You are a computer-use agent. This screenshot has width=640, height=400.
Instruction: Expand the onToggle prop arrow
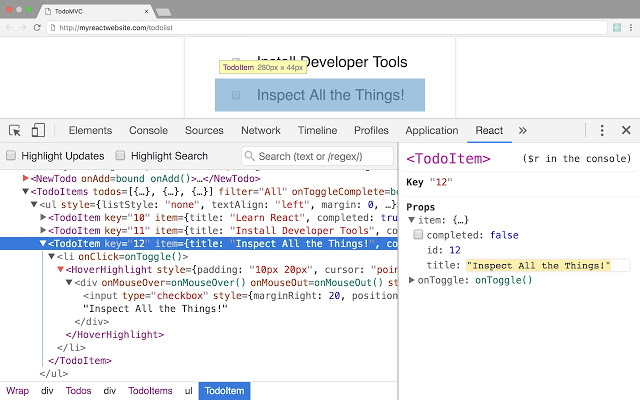pyautogui.click(x=411, y=280)
